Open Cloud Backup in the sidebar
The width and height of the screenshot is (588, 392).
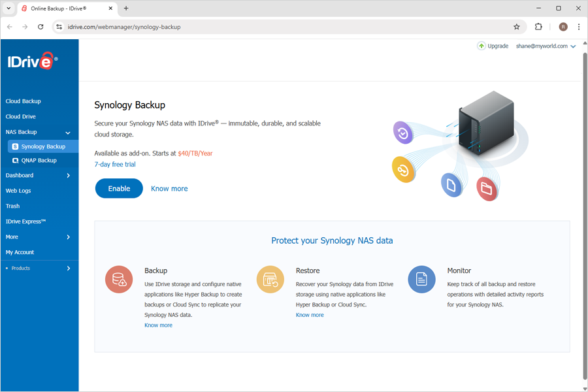[24, 101]
